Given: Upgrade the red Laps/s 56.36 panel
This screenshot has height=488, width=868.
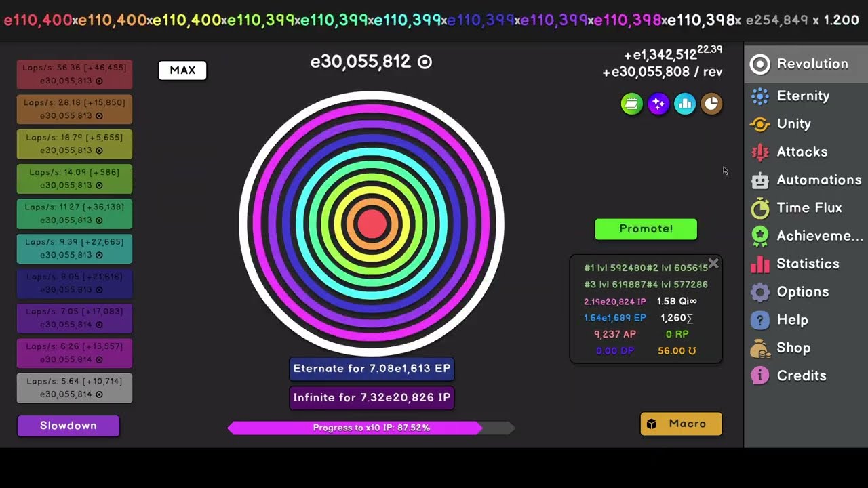Looking at the screenshot, I should click(75, 75).
